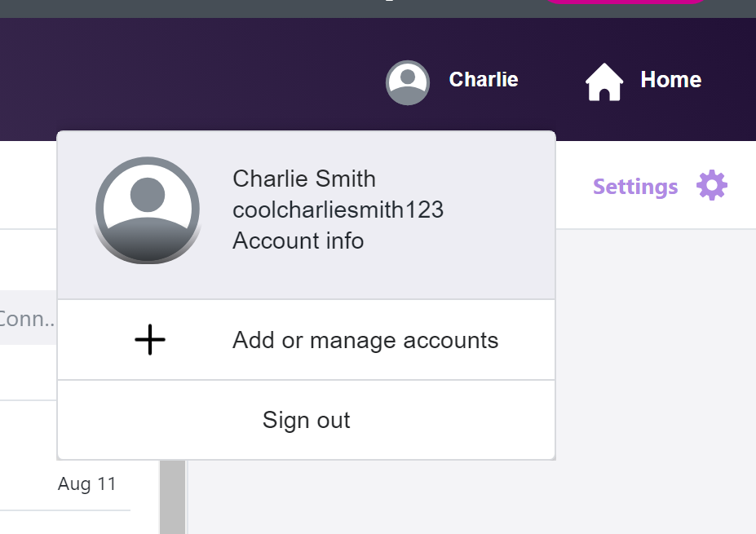Go to Home via the header label
Viewport: 756px width, 534px height.
[x=670, y=80]
